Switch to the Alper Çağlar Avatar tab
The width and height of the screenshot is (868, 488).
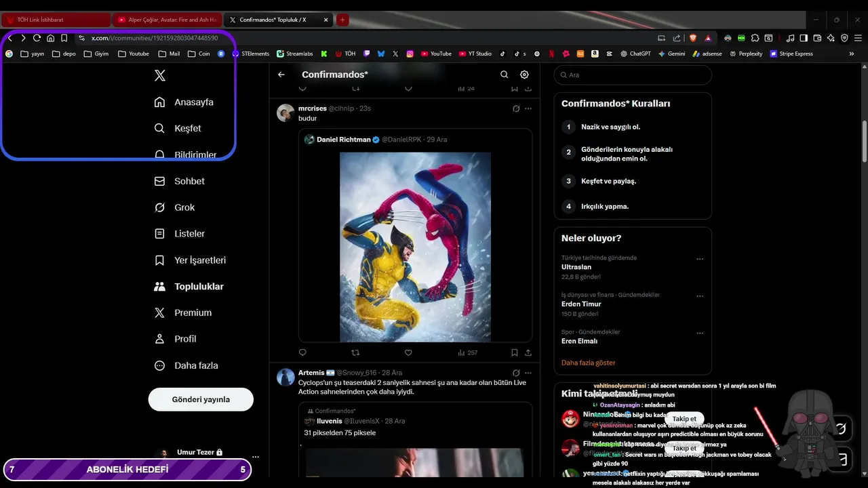[x=167, y=20]
